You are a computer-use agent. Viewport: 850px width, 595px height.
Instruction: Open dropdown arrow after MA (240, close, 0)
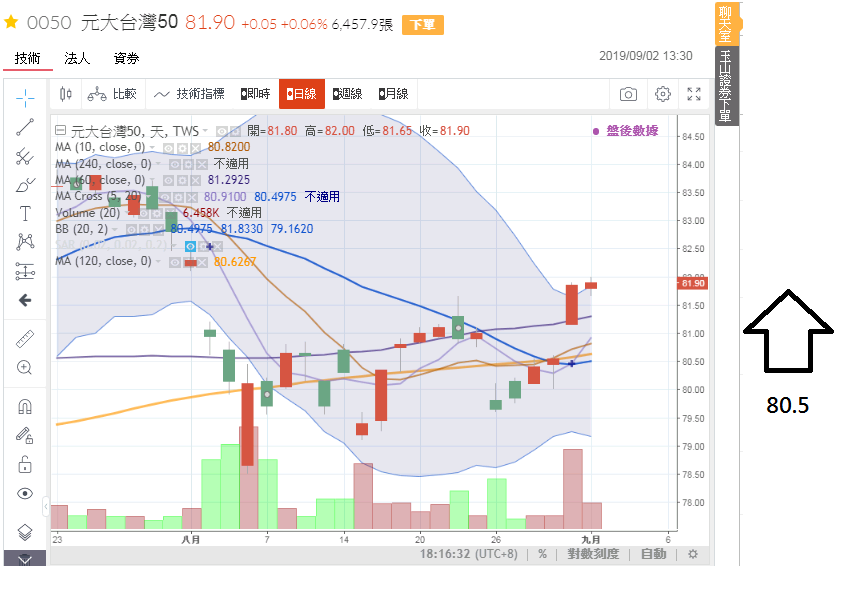tap(158, 164)
